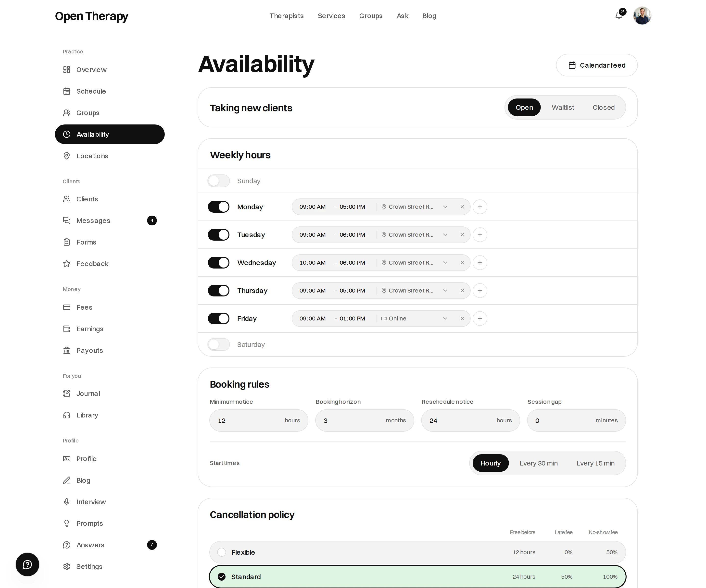Disable the Monday availability toggle
This screenshot has height=588, width=706.
[218, 207]
